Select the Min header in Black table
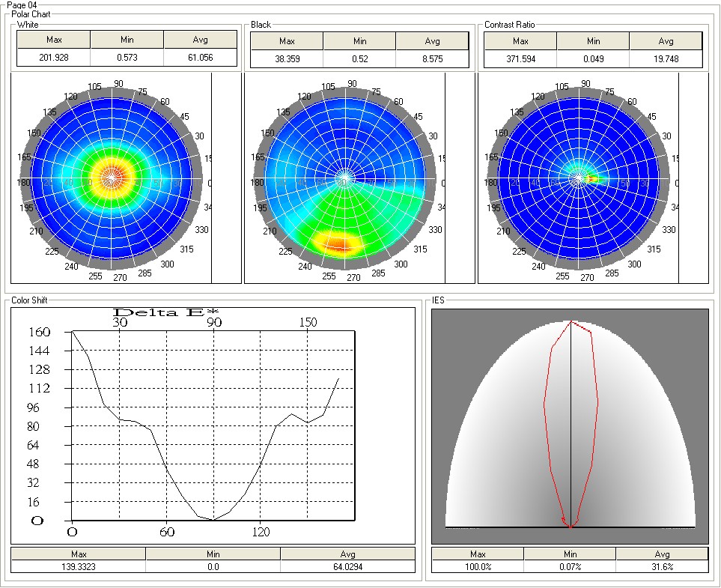 click(359, 41)
